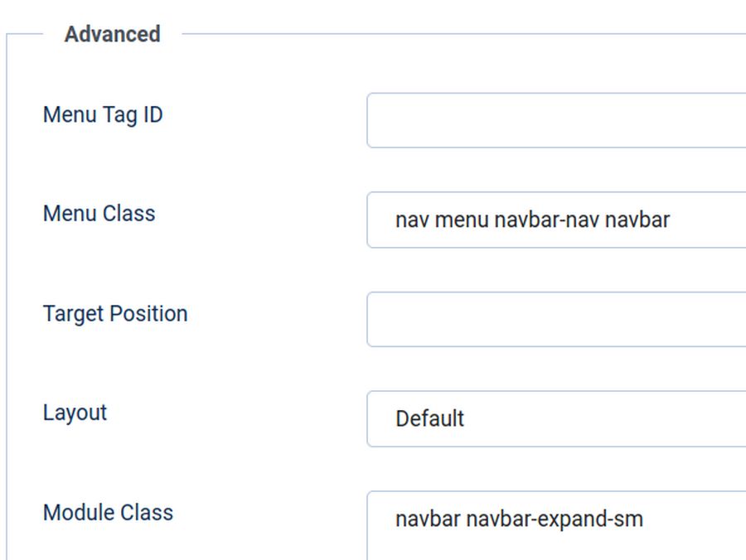Click the empty Target Position input box

555,319
